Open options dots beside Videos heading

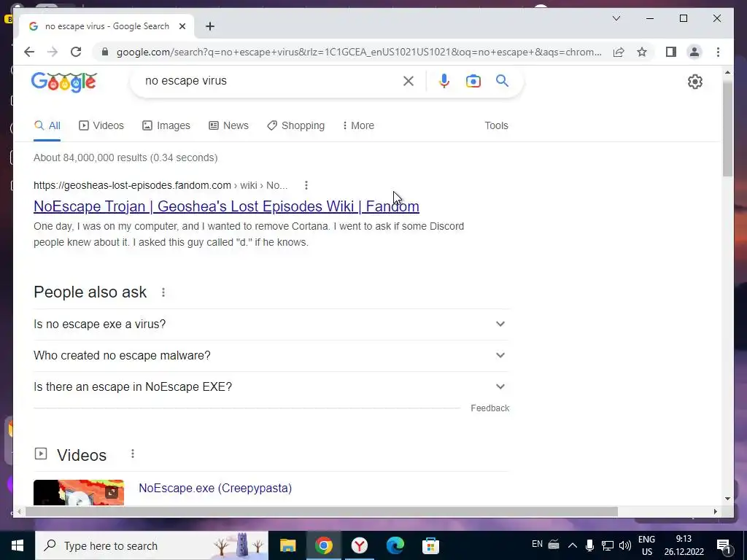click(133, 454)
